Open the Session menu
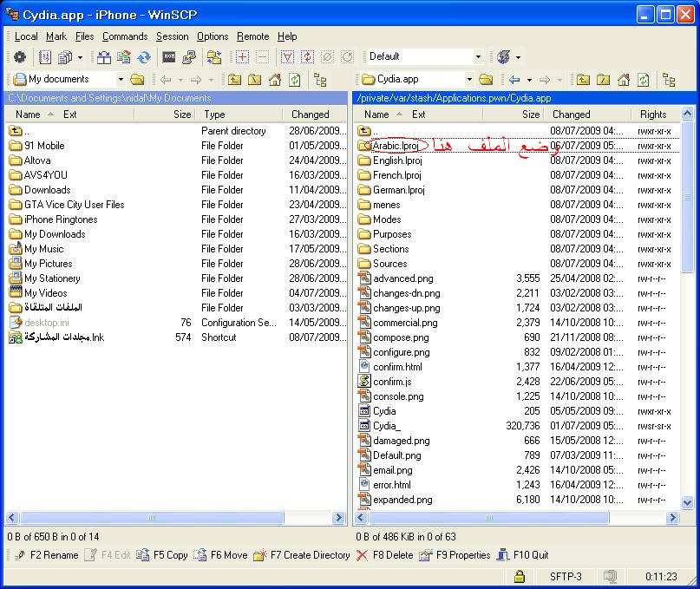 click(172, 36)
